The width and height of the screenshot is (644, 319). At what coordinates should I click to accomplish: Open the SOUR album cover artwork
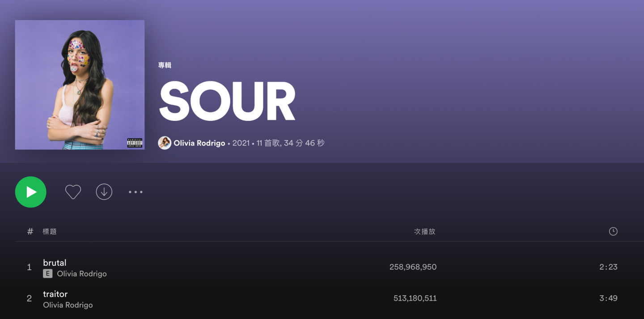80,85
